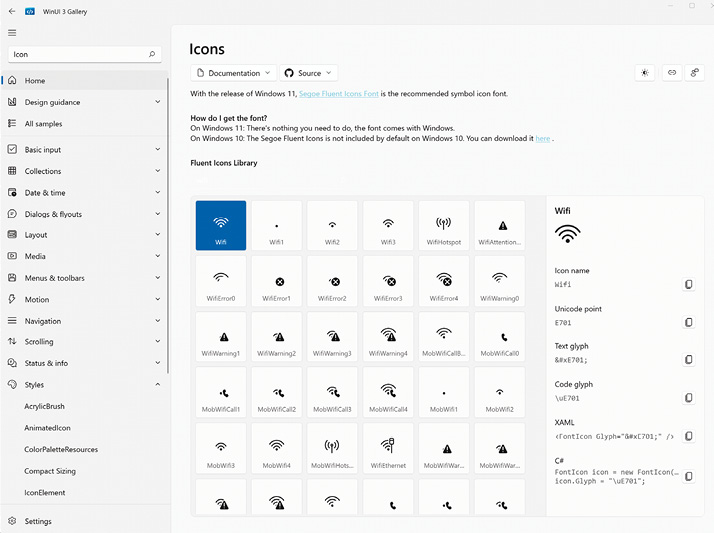Select the WifiWarning0 icon tile
Screen dimensions: 714x533
[x=500, y=281]
